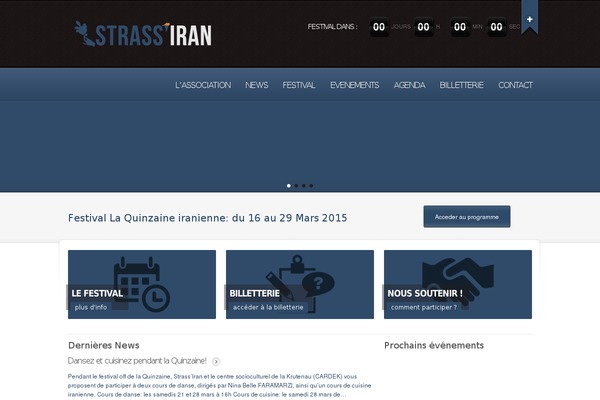Screen dimensions: 600x400
Task: Click the countdown days counter
Action: (379, 27)
